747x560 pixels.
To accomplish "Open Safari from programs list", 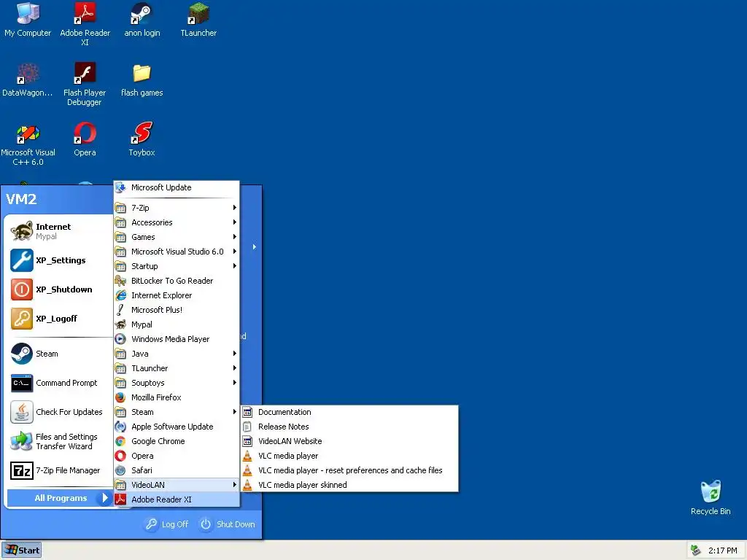I will coord(177,470).
